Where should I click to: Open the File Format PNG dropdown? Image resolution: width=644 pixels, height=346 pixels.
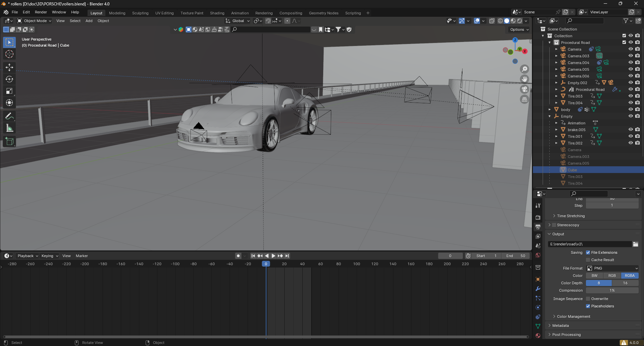(612, 268)
